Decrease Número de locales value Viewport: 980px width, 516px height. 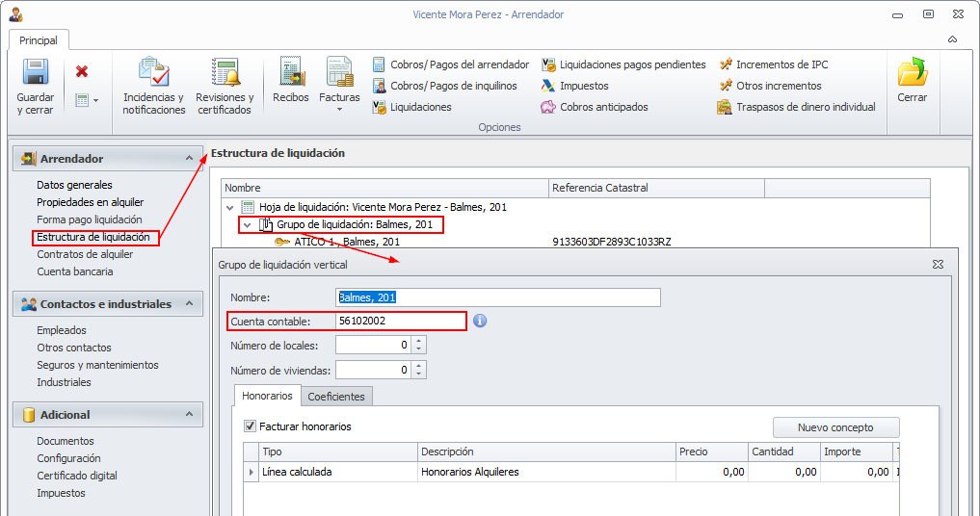pos(419,349)
